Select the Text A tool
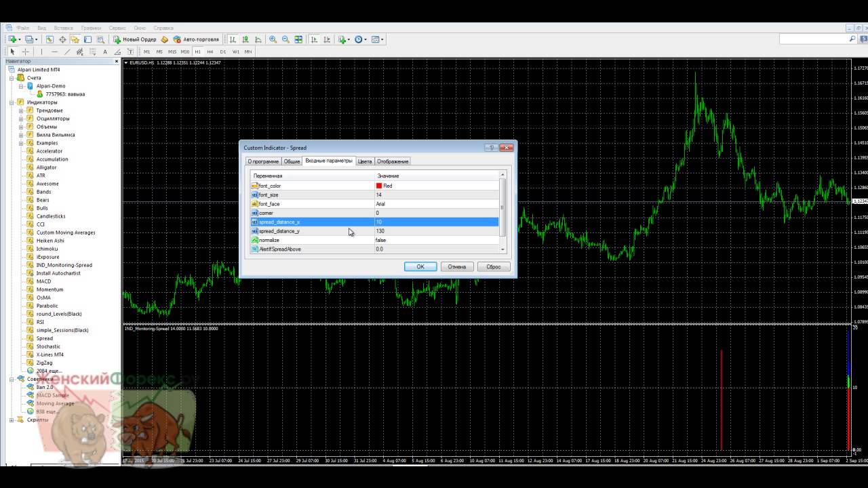The height and width of the screenshot is (488, 868). [x=105, y=52]
